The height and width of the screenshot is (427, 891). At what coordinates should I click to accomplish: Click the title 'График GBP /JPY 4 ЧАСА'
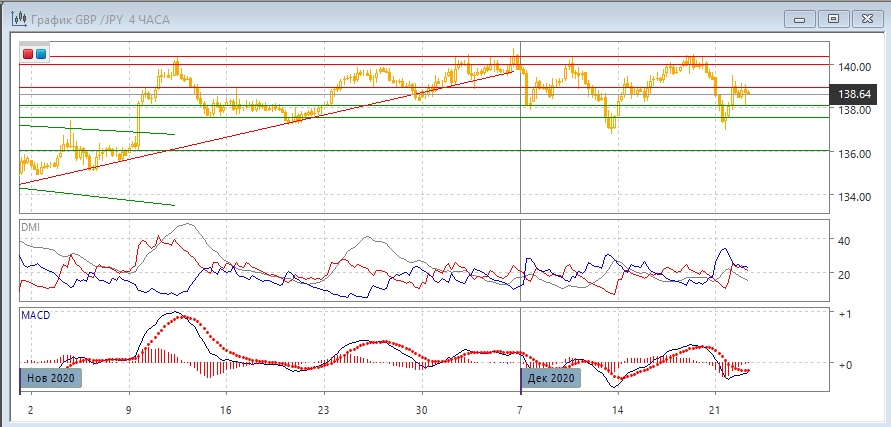[x=100, y=20]
